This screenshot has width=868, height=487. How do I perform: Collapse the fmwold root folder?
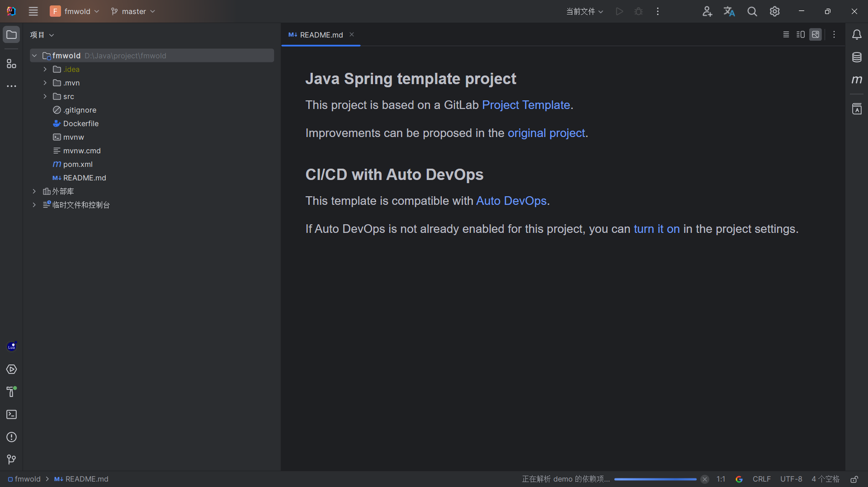pos(34,56)
